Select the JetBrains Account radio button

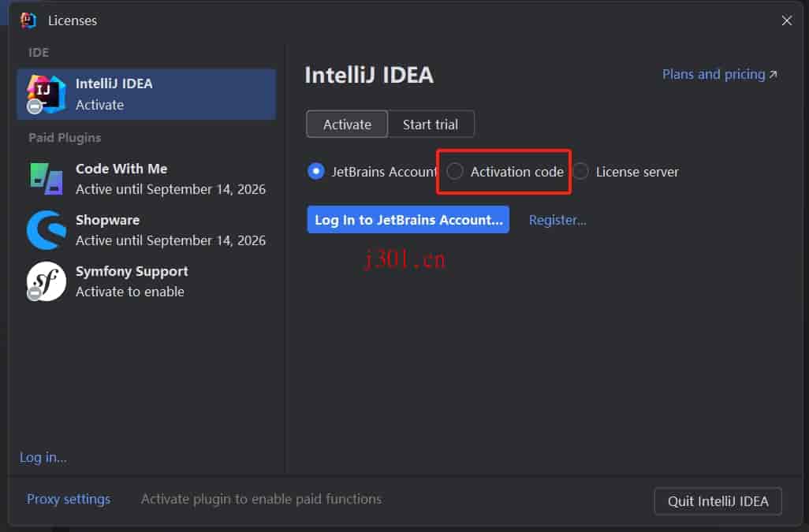[315, 171]
